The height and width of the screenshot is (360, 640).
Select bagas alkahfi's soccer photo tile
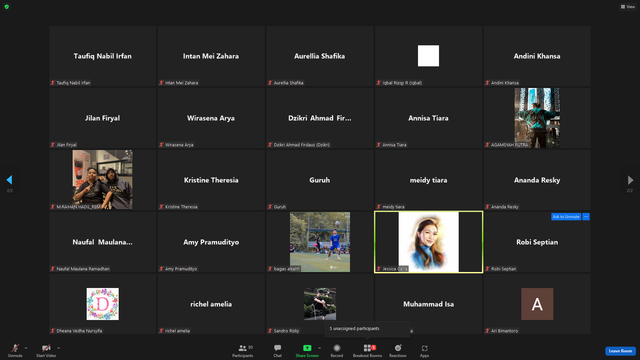click(320, 242)
